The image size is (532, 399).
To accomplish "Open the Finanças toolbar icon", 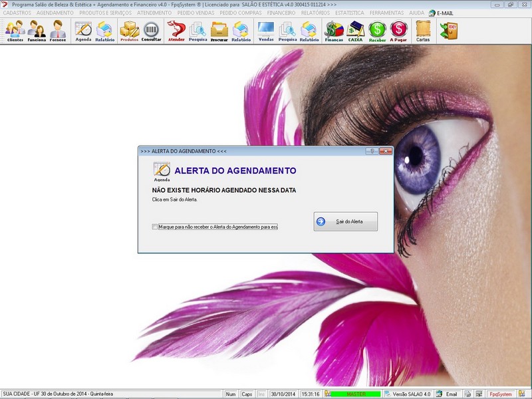I will (x=334, y=31).
